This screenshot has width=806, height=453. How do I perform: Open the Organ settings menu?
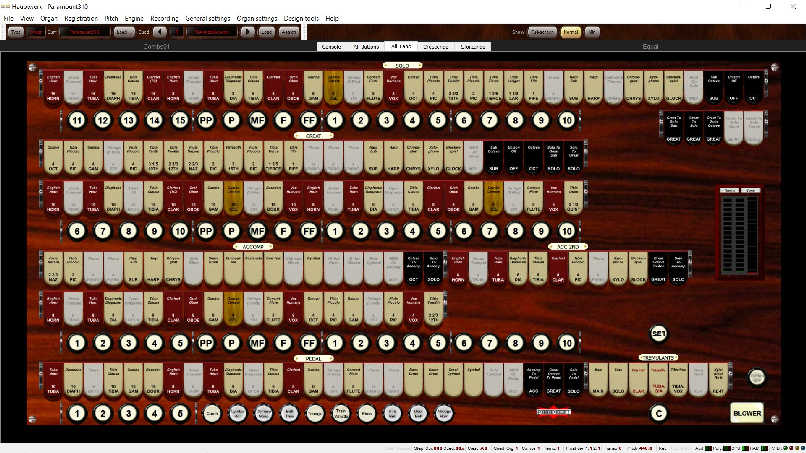(257, 18)
